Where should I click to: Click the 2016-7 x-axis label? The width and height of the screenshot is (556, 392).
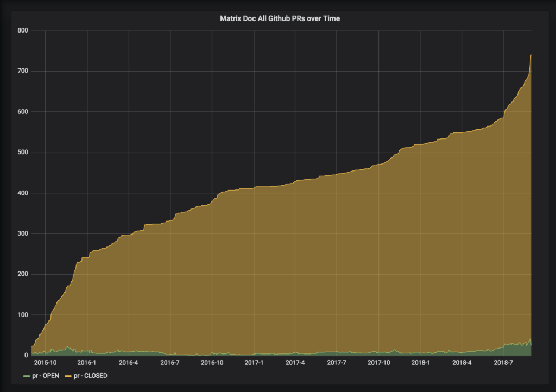170,363
